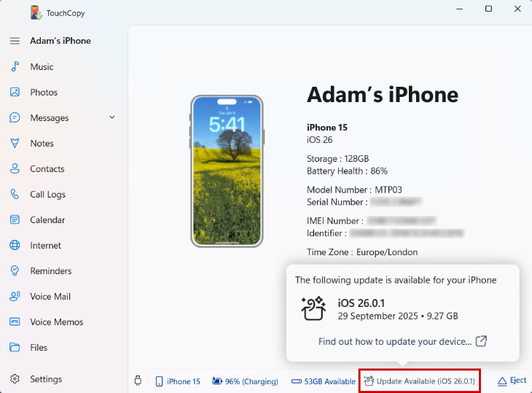532x393 pixels.
Task: Click the iPhone lock screen preview image
Action: 227,171
